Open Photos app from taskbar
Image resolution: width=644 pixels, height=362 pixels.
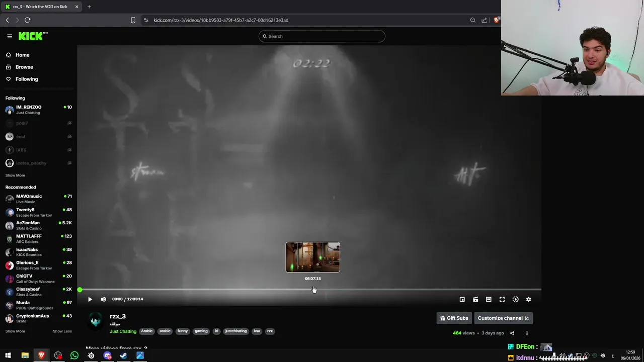[140, 355]
